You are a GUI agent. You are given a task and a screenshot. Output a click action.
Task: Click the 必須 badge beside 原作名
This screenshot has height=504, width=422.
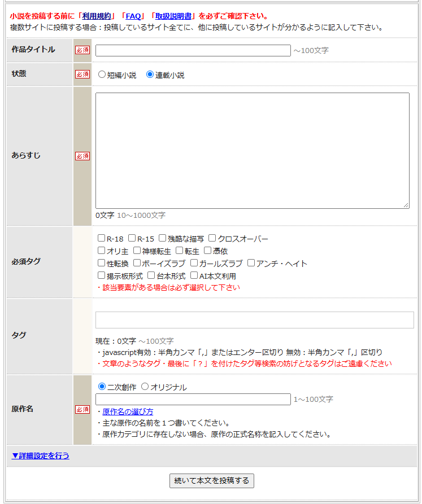point(82,410)
